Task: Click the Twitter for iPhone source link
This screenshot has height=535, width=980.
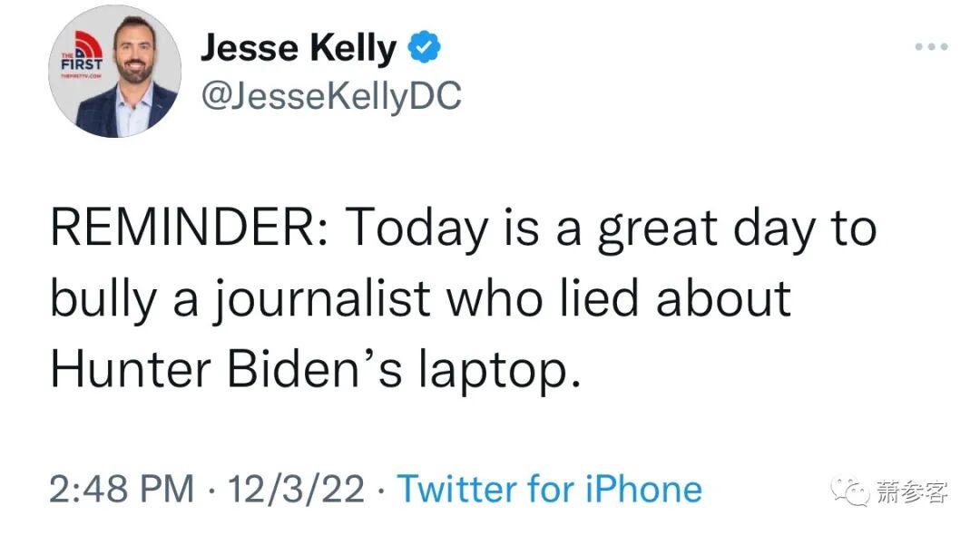Action: [x=550, y=490]
